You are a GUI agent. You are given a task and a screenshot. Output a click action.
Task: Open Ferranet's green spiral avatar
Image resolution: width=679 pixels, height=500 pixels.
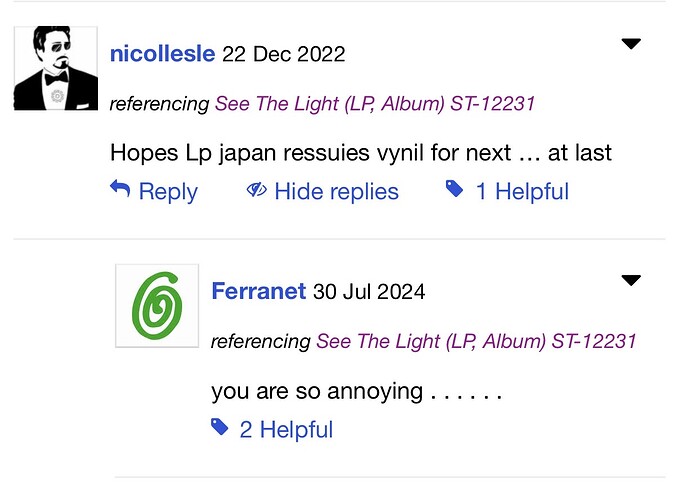pyautogui.click(x=157, y=306)
